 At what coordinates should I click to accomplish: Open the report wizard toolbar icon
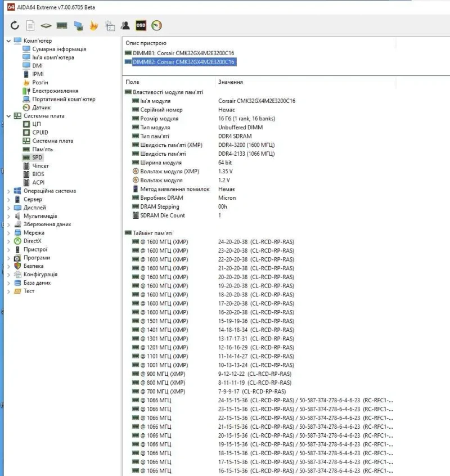coord(110,26)
